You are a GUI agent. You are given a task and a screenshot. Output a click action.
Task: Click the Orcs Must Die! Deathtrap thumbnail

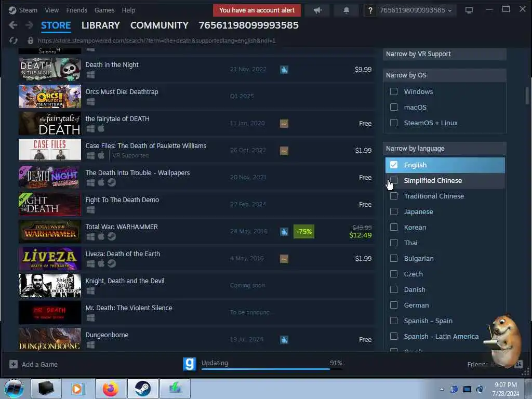[x=50, y=96]
